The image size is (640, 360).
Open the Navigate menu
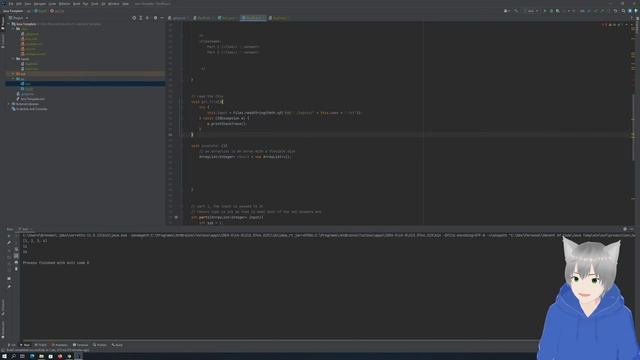click(40, 4)
